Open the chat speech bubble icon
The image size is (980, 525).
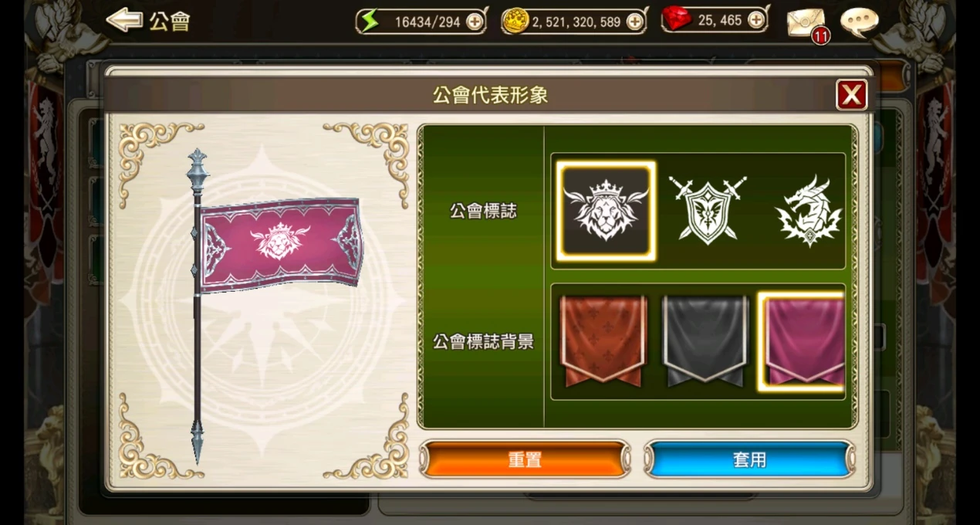click(x=859, y=22)
